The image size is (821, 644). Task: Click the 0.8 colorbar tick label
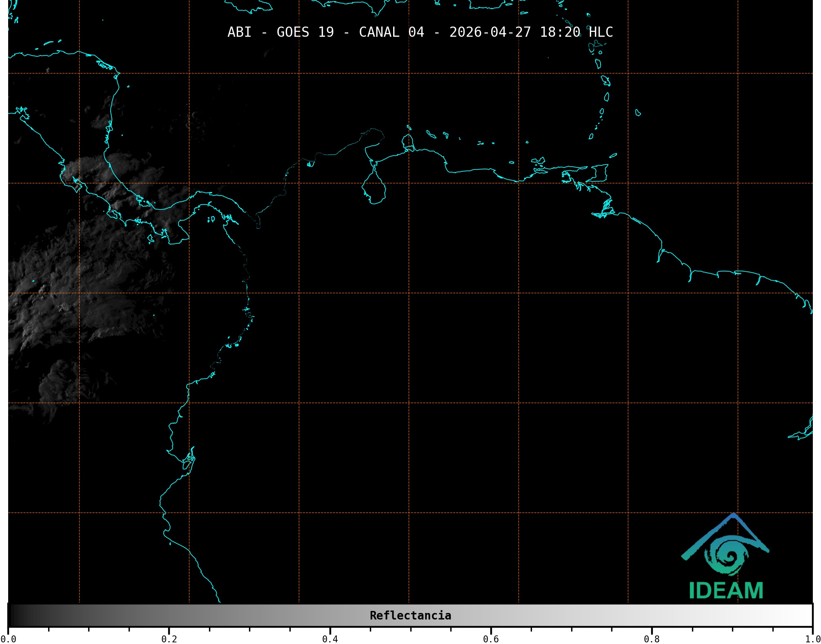coord(652,639)
